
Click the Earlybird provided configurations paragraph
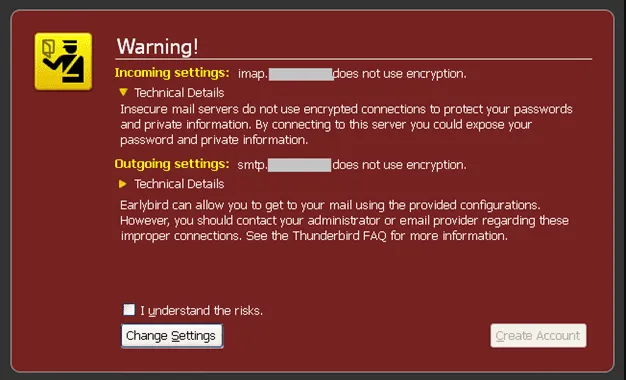pyautogui.click(x=345, y=220)
